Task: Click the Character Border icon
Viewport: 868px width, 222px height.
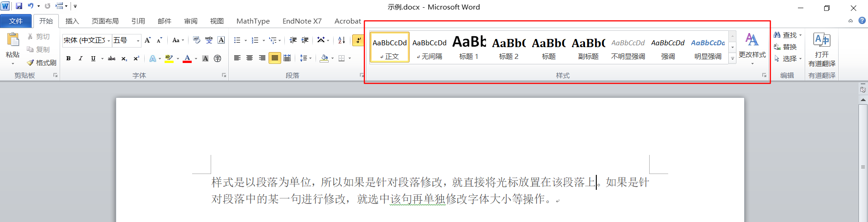Action: pos(221,40)
